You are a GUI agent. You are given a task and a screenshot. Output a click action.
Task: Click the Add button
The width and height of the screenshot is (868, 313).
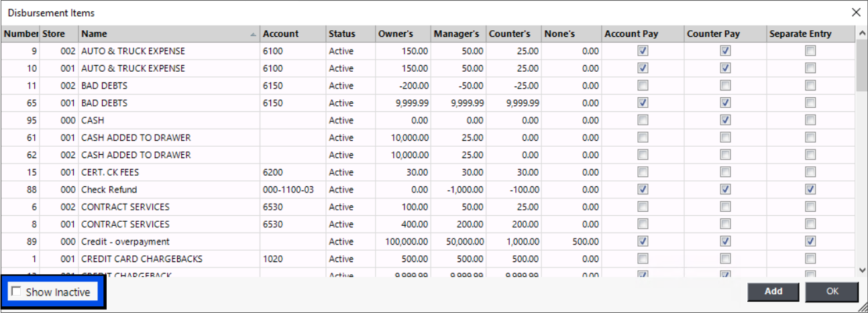tap(773, 292)
